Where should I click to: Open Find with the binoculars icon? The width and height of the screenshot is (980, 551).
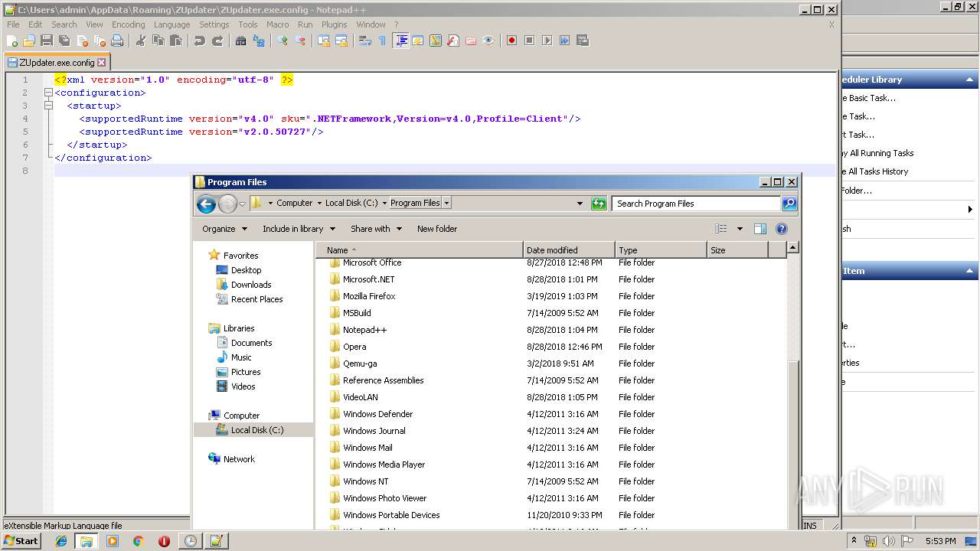[240, 41]
